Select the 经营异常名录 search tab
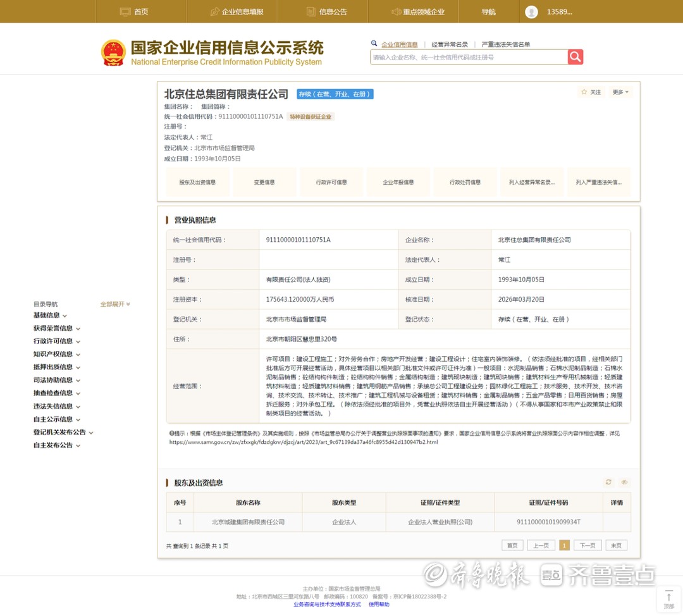Viewport: 683px width, 616px height. point(450,44)
